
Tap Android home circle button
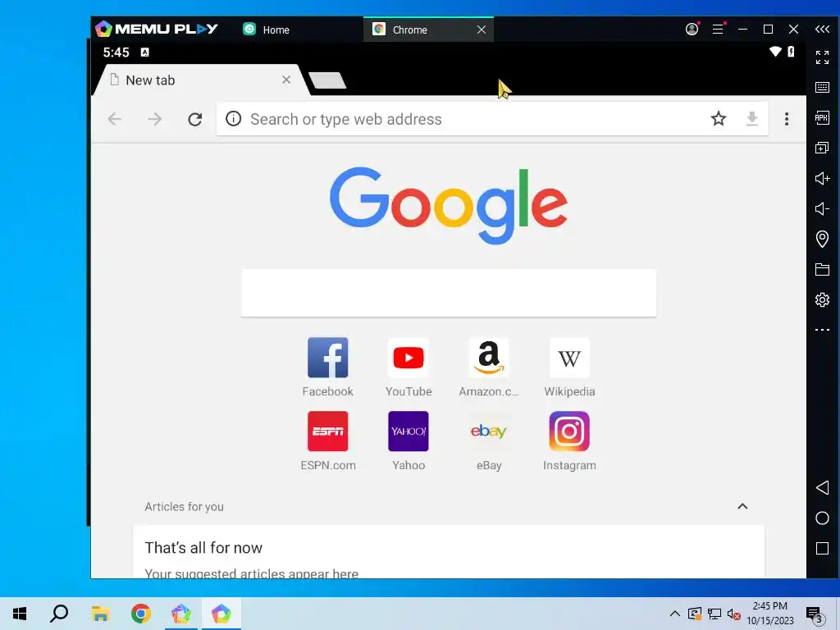(822, 518)
